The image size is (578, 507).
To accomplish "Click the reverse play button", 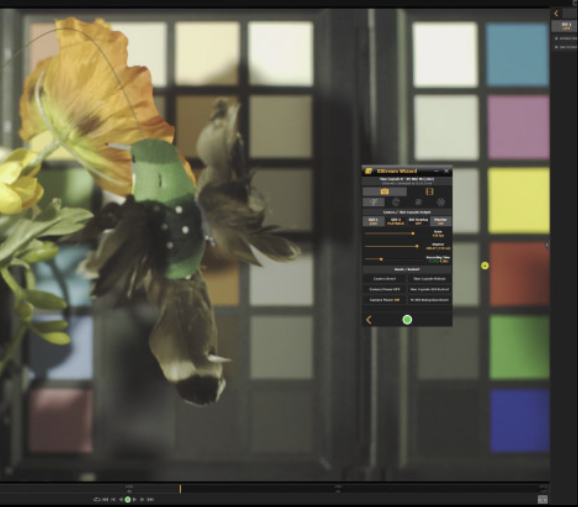I will point(120,499).
